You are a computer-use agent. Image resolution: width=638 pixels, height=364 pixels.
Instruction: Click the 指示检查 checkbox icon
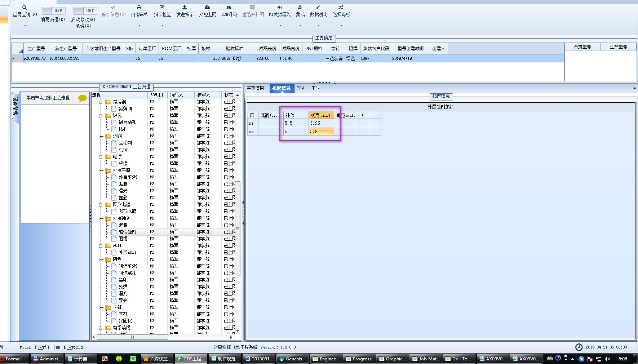(x=162, y=7)
